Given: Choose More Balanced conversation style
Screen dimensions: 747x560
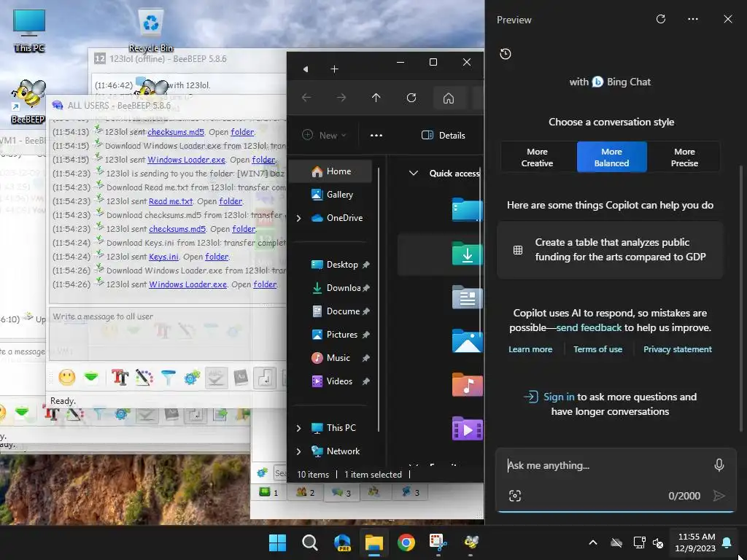Looking at the screenshot, I should (612, 157).
